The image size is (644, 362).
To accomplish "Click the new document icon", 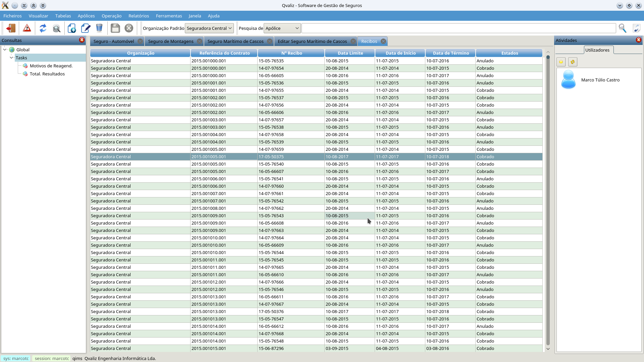I will tap(72, 28).
